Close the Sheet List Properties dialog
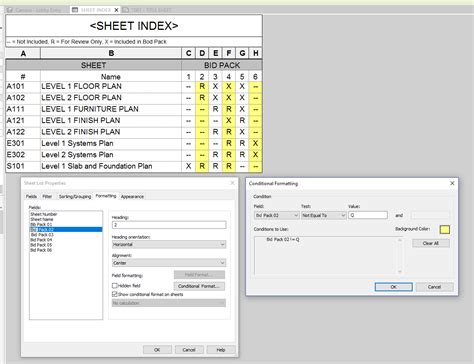 click(x=232, y=183)
